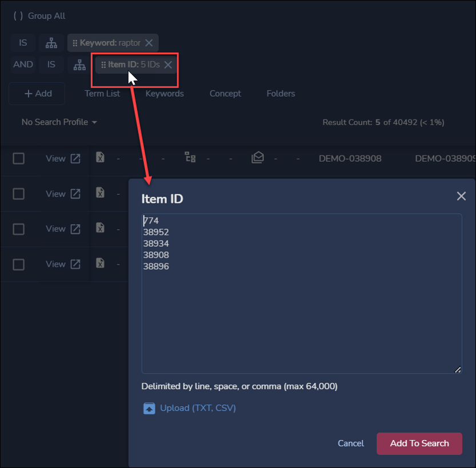Click inside the Item ID text area
This screenshot has width=476, height=468.
tap(301, 314)
